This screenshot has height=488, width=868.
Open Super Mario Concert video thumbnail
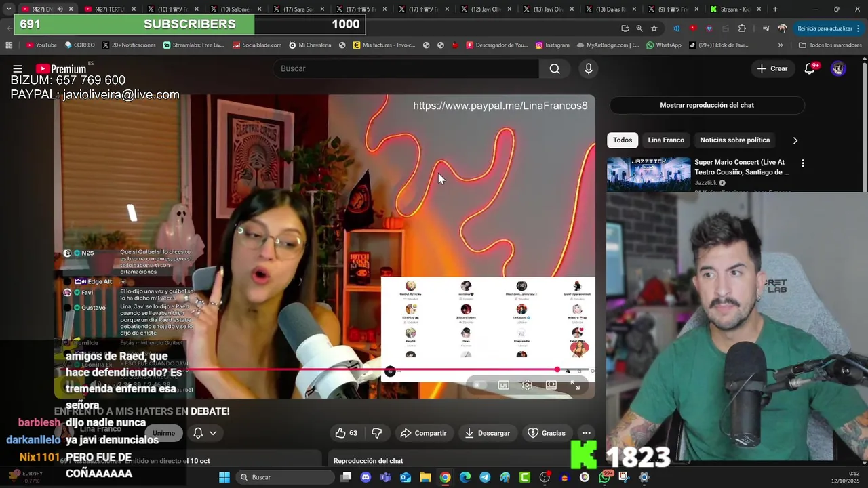click(x=648, y=175)
